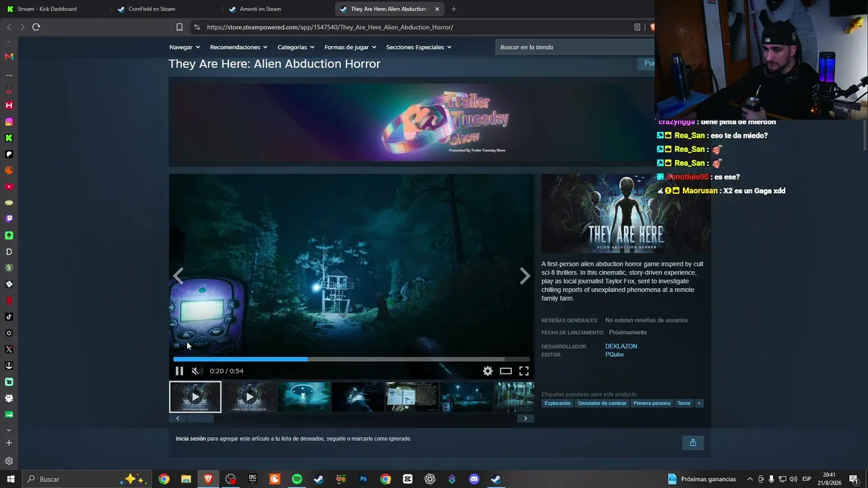Expand the Recomendaciones dropdown menu

click(239, 47)
